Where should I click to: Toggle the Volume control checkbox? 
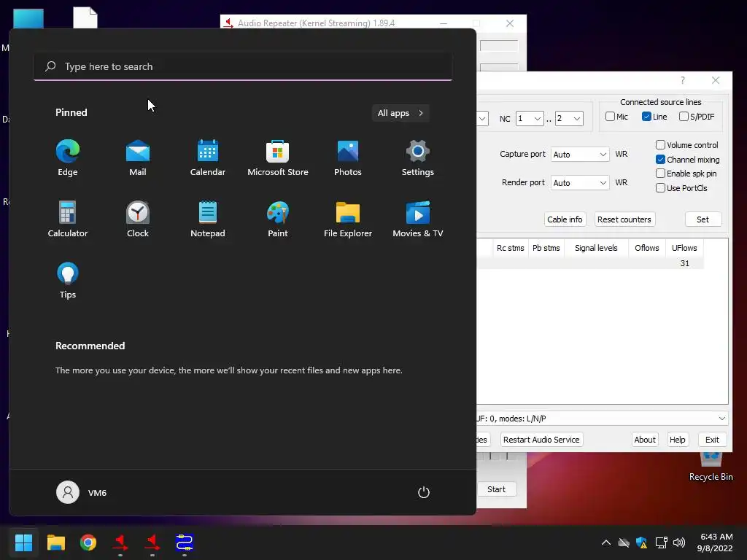click(x=660, y=145)
